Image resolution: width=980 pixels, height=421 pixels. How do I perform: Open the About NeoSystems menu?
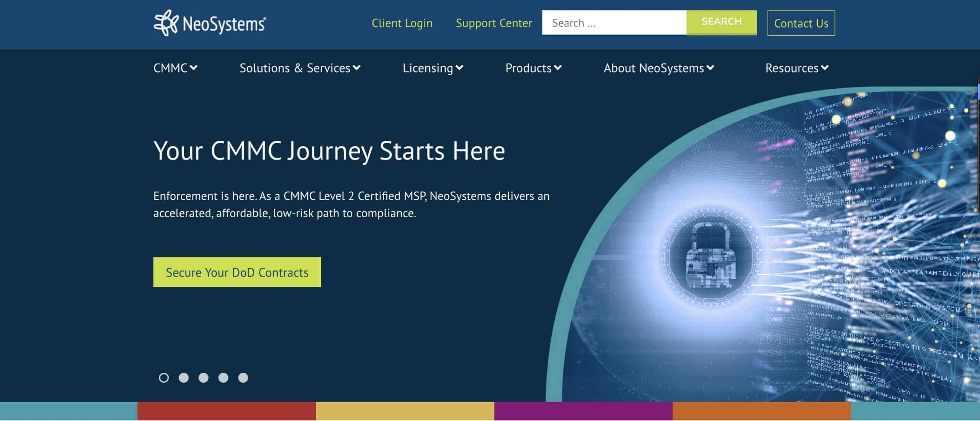654,68
